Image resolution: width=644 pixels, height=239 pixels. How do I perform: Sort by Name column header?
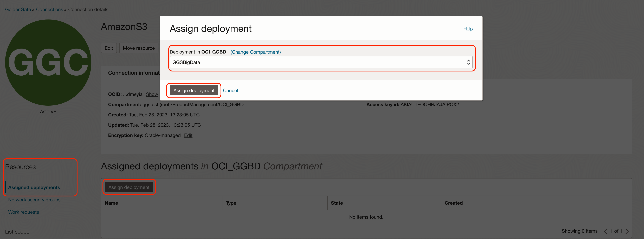pos(111,203)
